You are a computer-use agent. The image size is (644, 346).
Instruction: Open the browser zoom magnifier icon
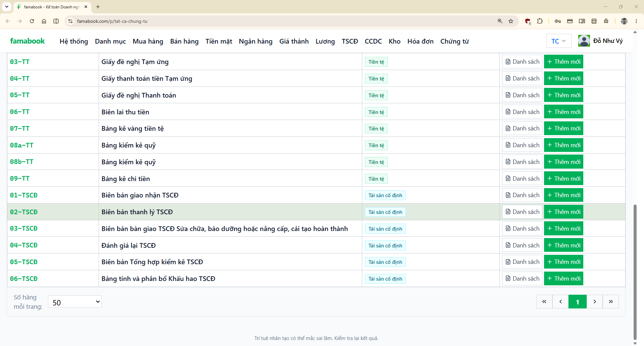(500, 21)
